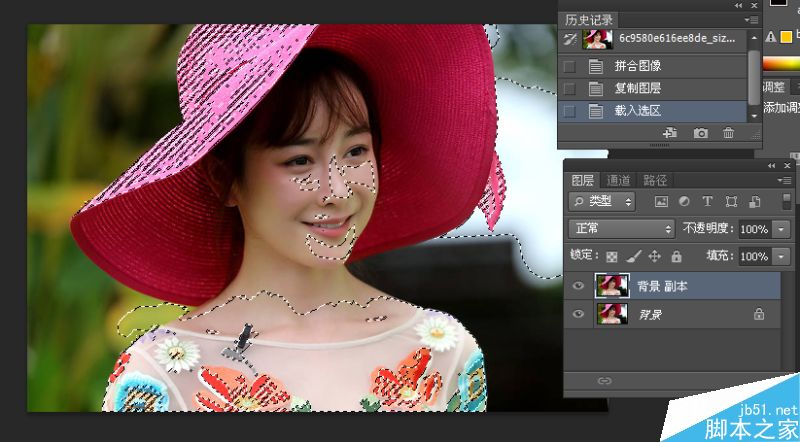Open layer filter 类型 dropdown
Screen dimensions: 800x442
(602, 202)
